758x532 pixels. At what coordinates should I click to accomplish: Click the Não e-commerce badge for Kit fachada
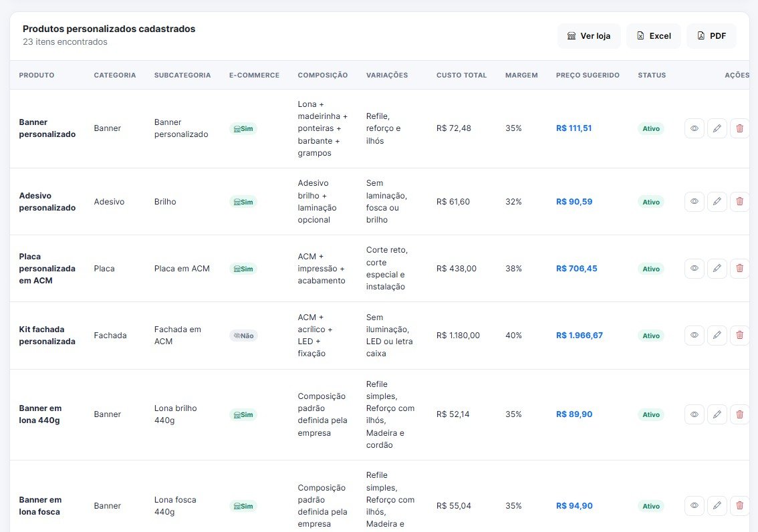pyautogui.click(x=243, y=336)
